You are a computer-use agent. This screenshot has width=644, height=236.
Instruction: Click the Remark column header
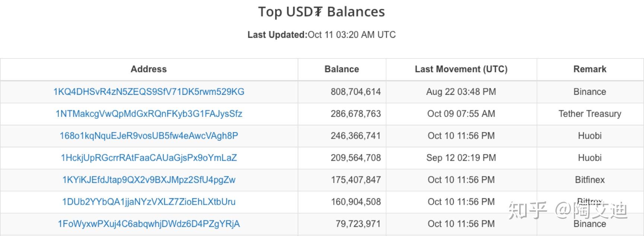pos(590,69)
